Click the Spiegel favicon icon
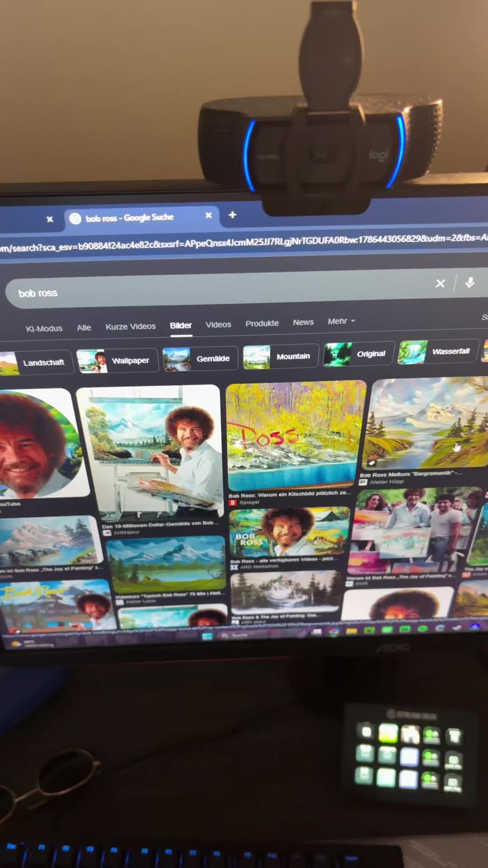 click(x=233, y=502)
